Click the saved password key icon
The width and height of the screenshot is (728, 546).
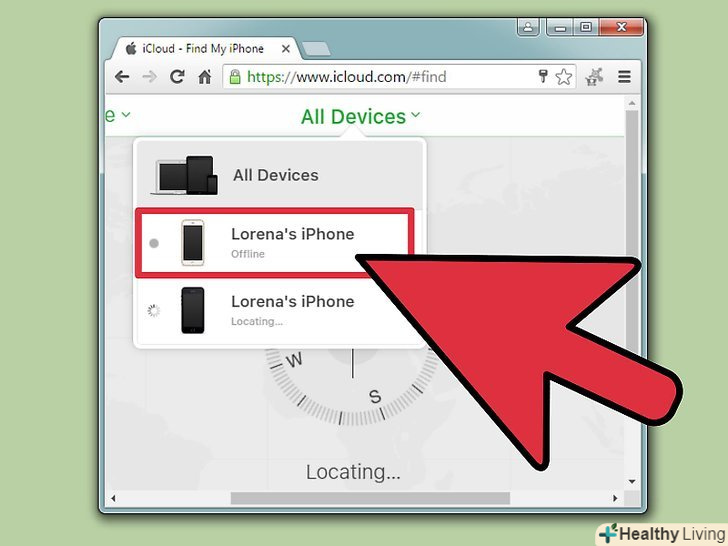(543, 76)
